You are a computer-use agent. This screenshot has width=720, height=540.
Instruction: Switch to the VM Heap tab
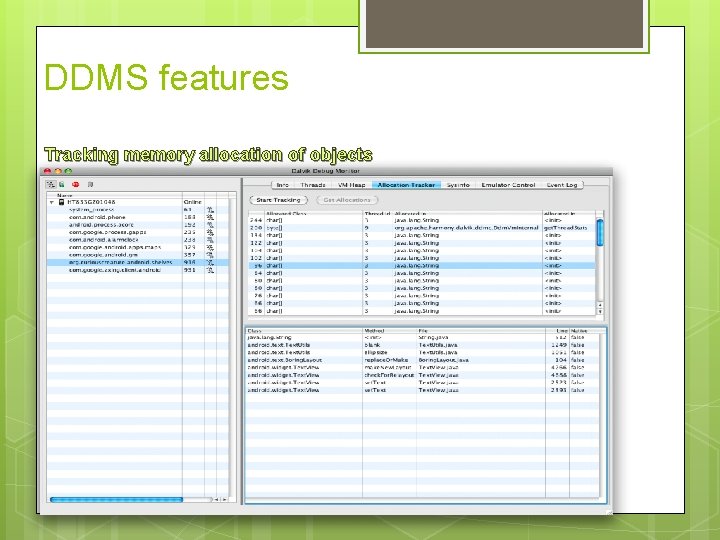click(352, 185)
